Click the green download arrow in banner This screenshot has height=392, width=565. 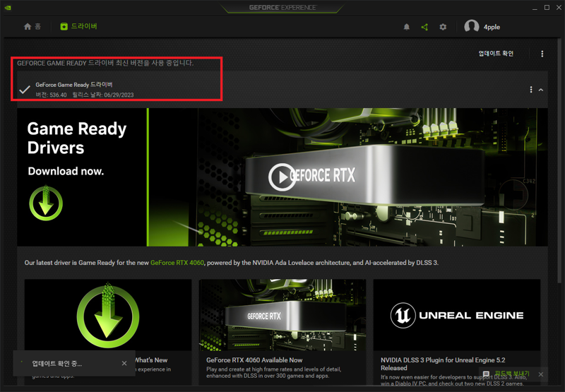pyautogui.click(x=46, y=203)
